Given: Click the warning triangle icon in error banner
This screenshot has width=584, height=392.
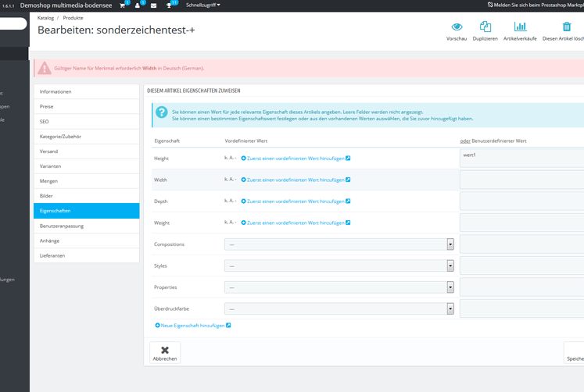Looking at the screenshot, I should (x=45, y=68).
